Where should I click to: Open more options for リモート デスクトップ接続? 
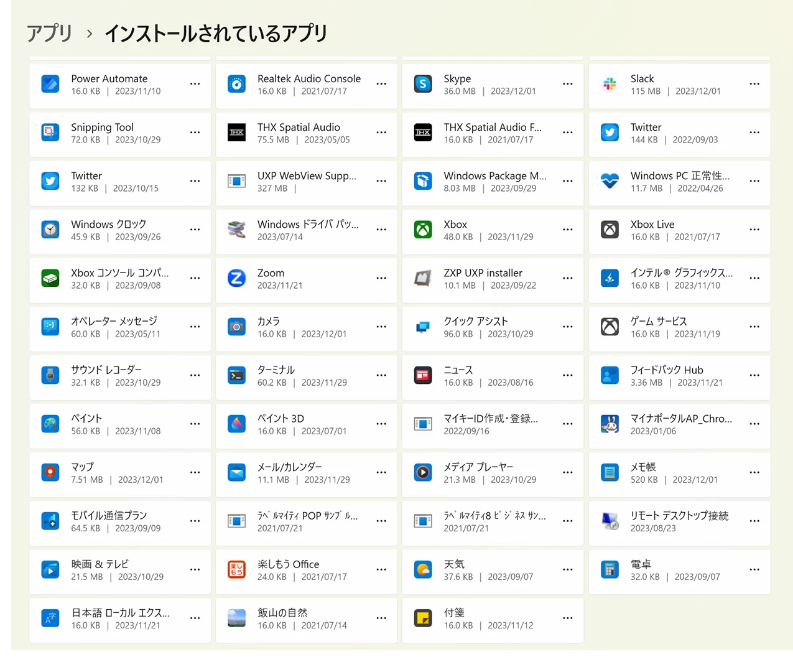click(x=754, y=521)
